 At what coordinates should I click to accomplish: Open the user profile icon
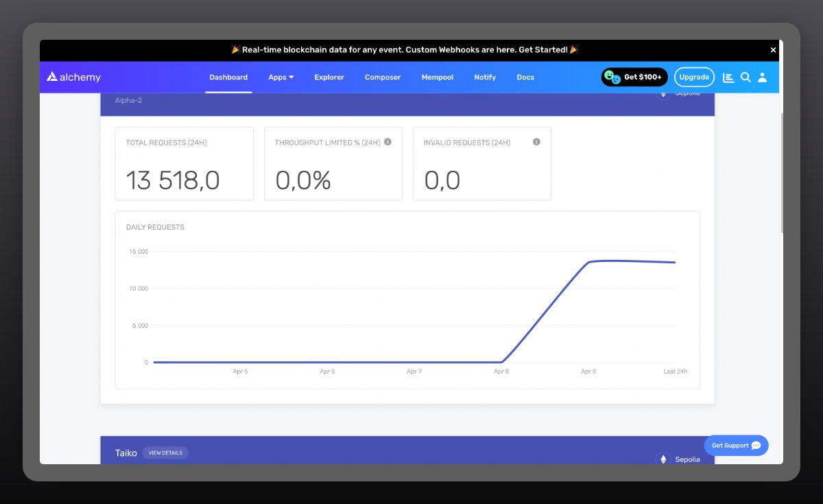pyautogui.click(x=762, y=77)
